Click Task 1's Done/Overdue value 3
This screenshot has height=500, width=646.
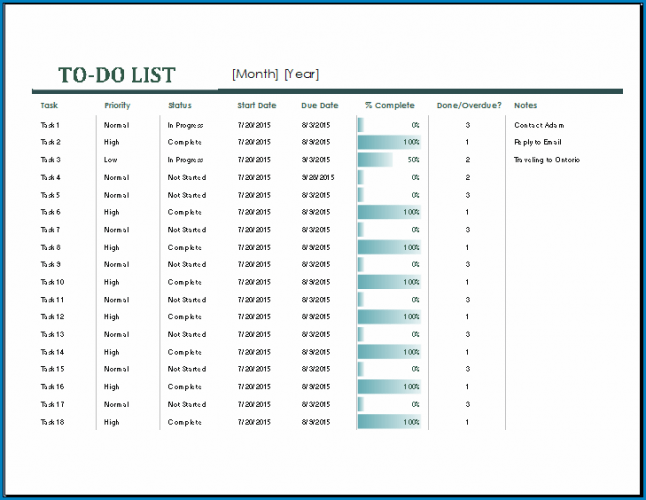[468, 125]
